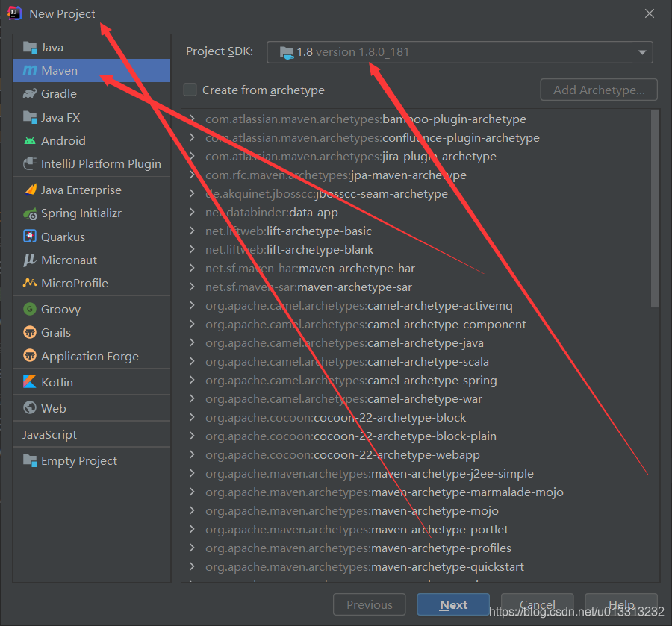Viewport: 672px width, 626px height.
Task: Select cocoon-22-archetype-webapp in the list
Action: [x=343, y=454]
